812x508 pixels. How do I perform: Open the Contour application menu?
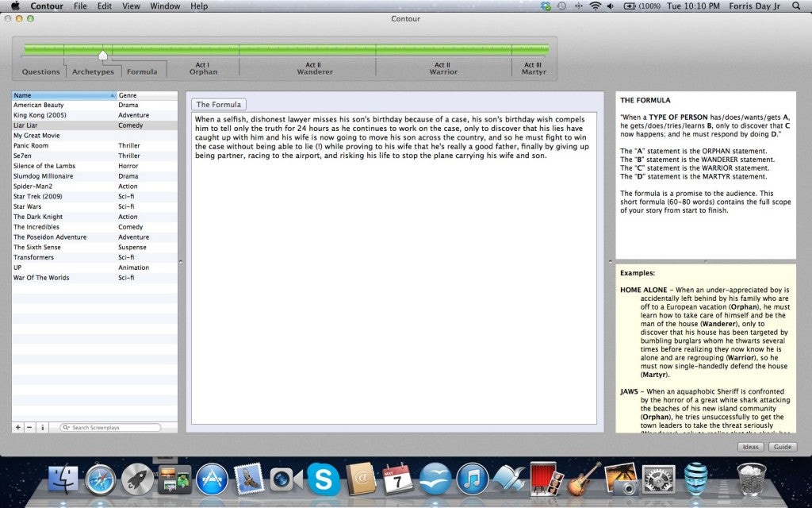47,6
